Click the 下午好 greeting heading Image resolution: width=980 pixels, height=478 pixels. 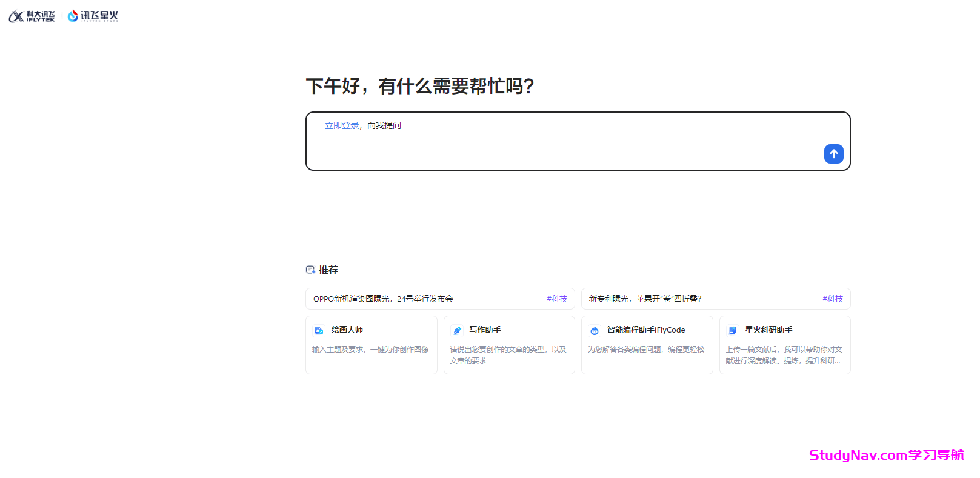click(x=420, y=86)
